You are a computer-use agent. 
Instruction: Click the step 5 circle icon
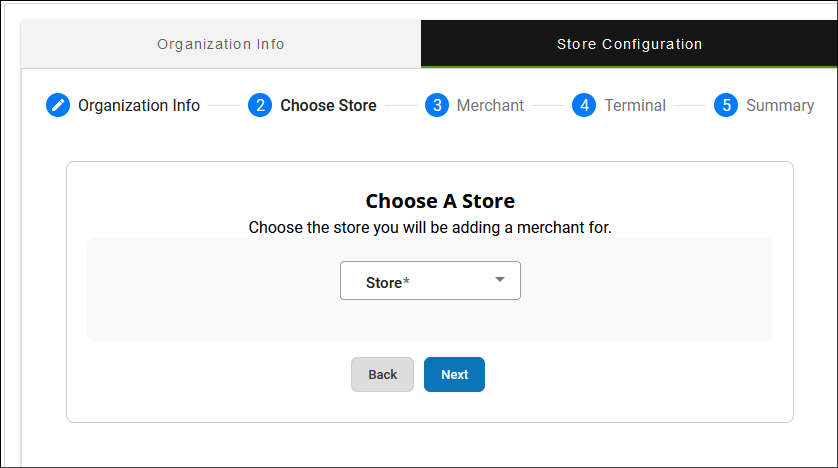[x=726, y=105]
